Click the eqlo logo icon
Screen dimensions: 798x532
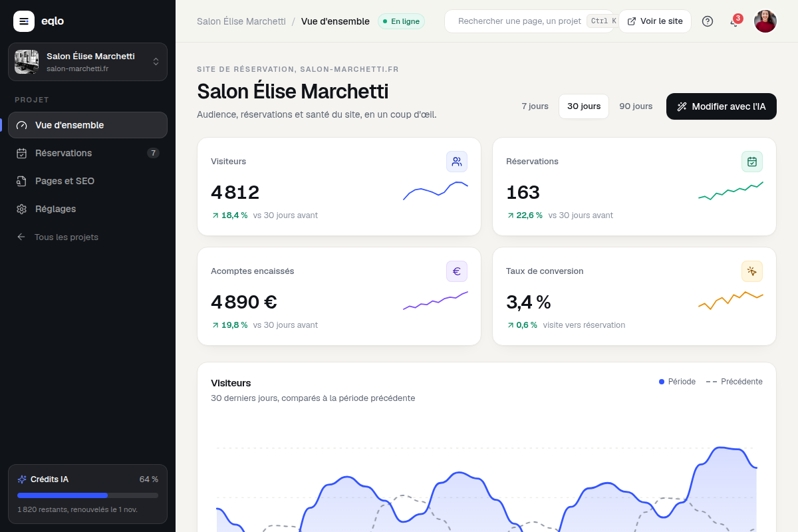point(24,21)
